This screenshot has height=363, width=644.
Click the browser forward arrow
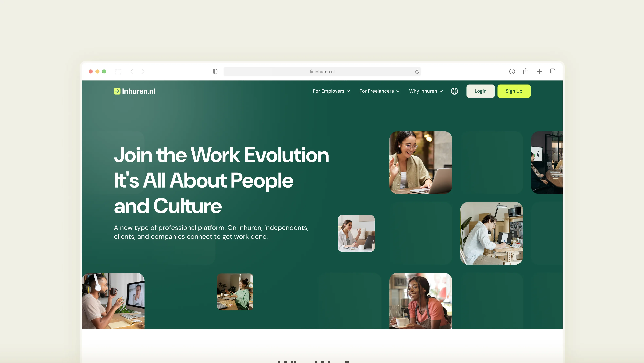coord(143,71)
